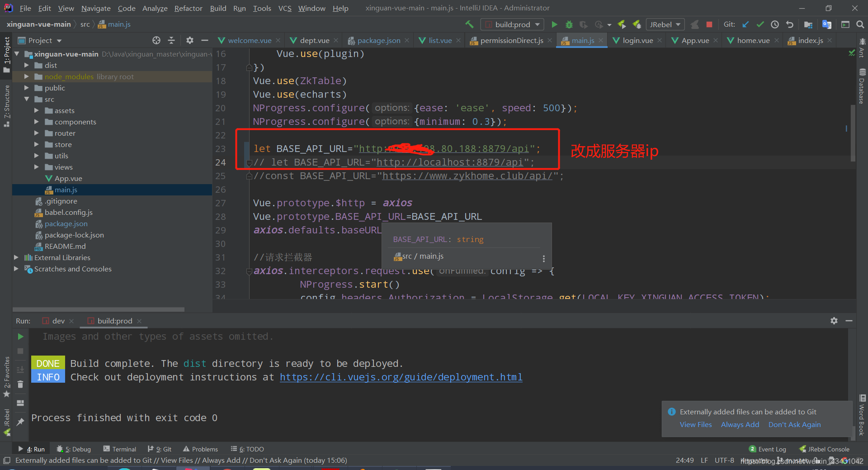Open Run panel settings gear
Viewport: 868px width, 470px height.
(x=834, y=321)
